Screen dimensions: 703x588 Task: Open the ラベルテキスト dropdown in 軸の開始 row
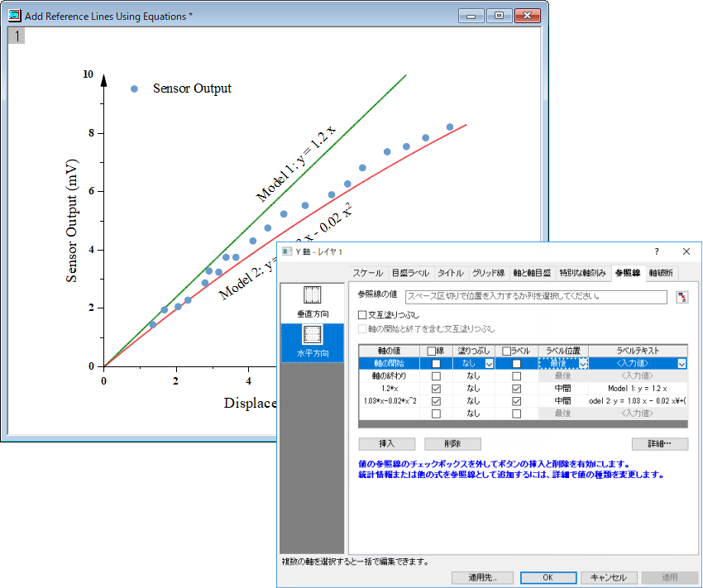[682, 363]
